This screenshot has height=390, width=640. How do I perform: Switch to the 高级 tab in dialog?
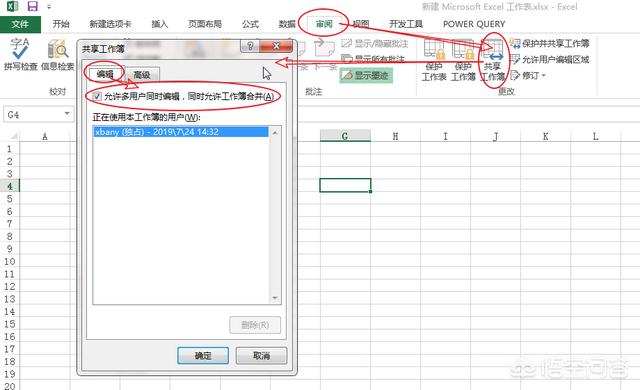142,75
